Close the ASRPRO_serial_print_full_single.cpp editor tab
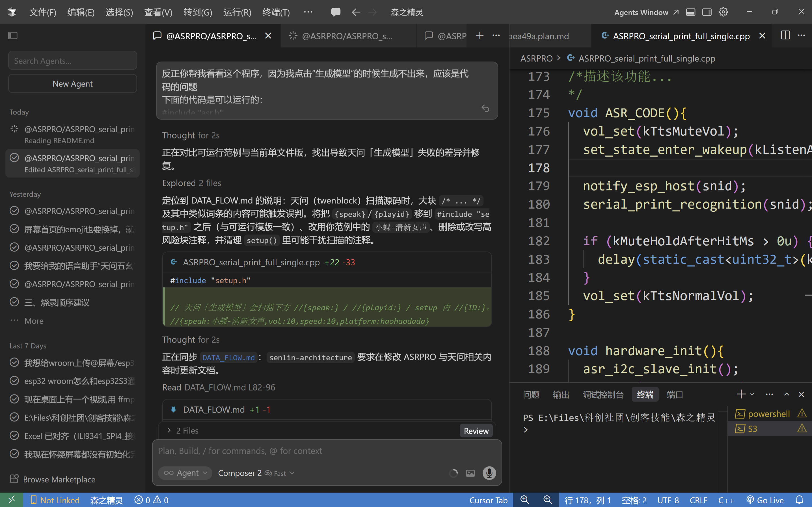Image resolution: width=812 pixels, height=507 pixels. click(762, 36)
